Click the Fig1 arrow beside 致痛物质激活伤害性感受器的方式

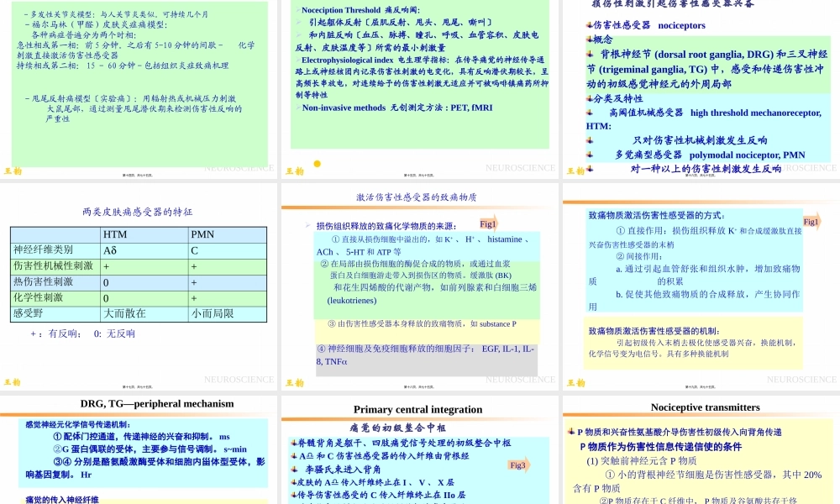coord(811,222)
